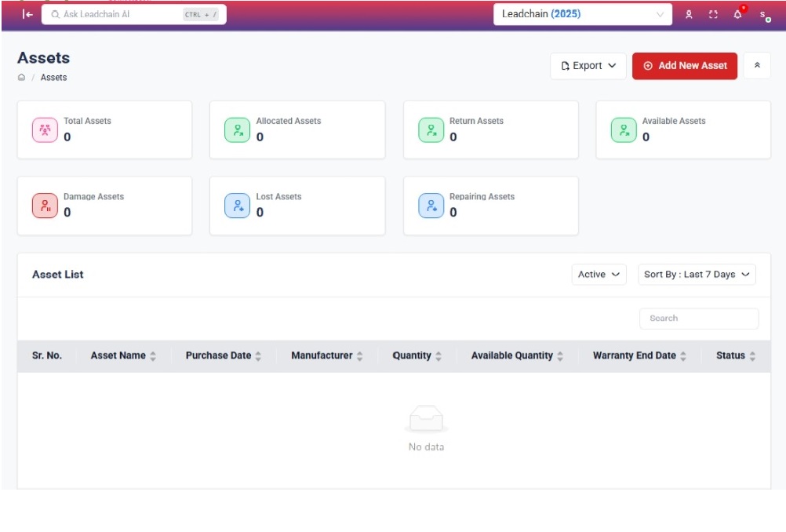
Task: Open Sort By: Last 7 Days dropdown
Action: click(697, 275)
